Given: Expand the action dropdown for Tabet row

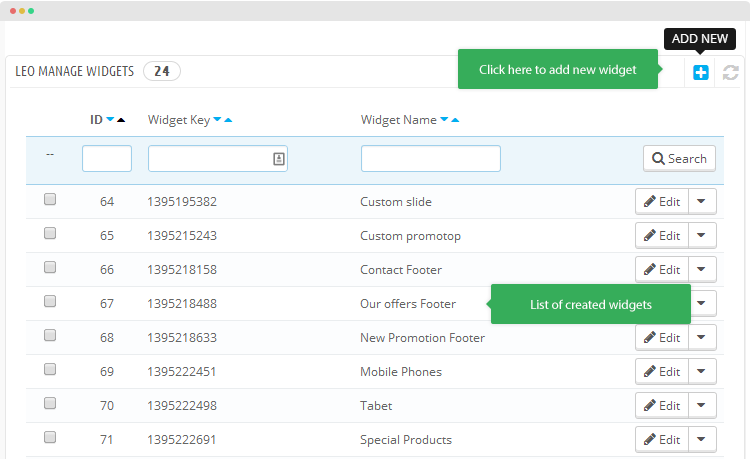Looking at the screenshot, I should [702, 405].
